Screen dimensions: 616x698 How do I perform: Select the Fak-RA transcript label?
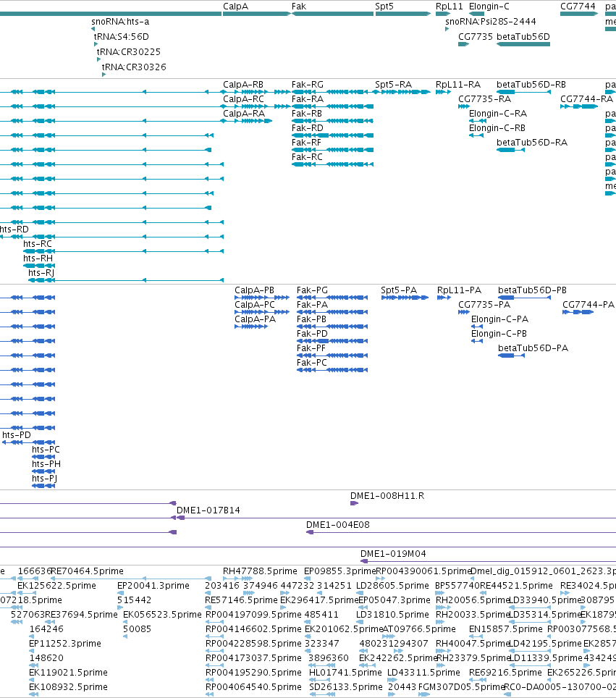308,99
